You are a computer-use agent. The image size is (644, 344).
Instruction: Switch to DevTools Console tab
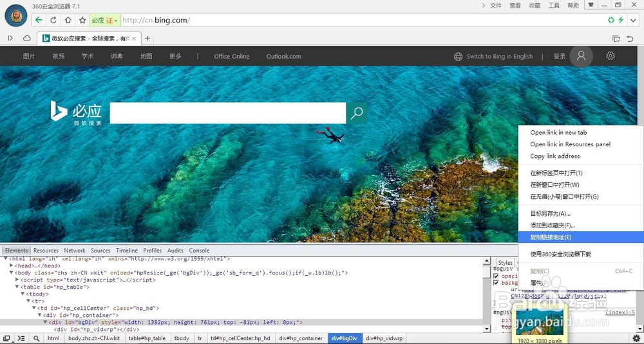(199, 251)
